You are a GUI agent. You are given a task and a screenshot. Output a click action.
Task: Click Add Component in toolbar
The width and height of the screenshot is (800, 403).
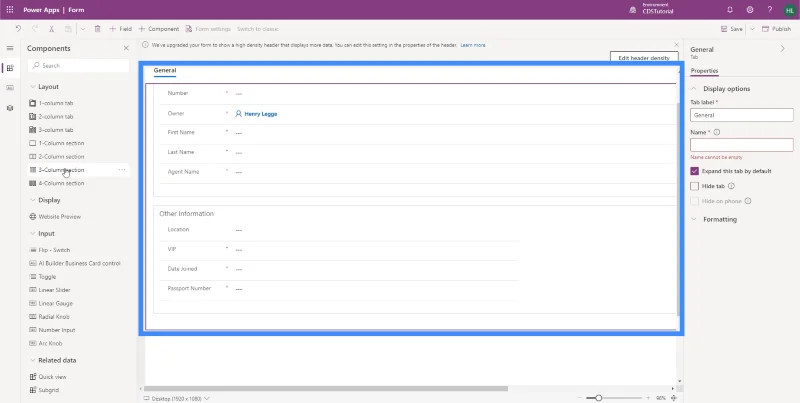coord(159,29)
